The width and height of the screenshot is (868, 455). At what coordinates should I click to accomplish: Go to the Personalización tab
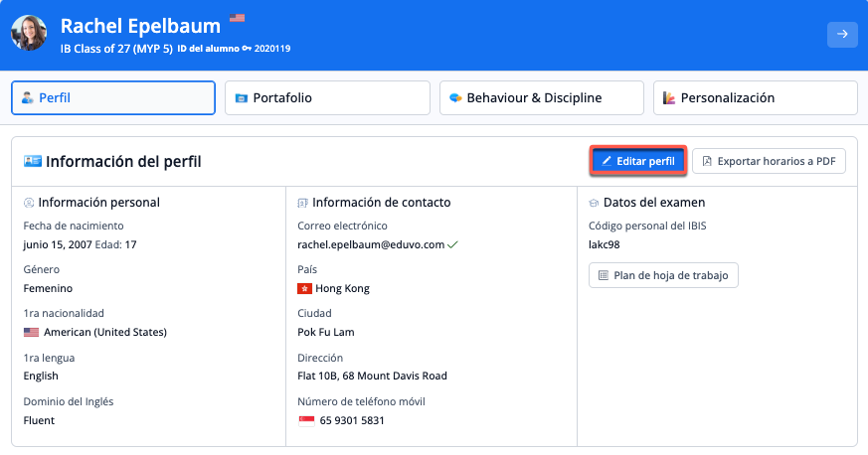tap(756, 98)
